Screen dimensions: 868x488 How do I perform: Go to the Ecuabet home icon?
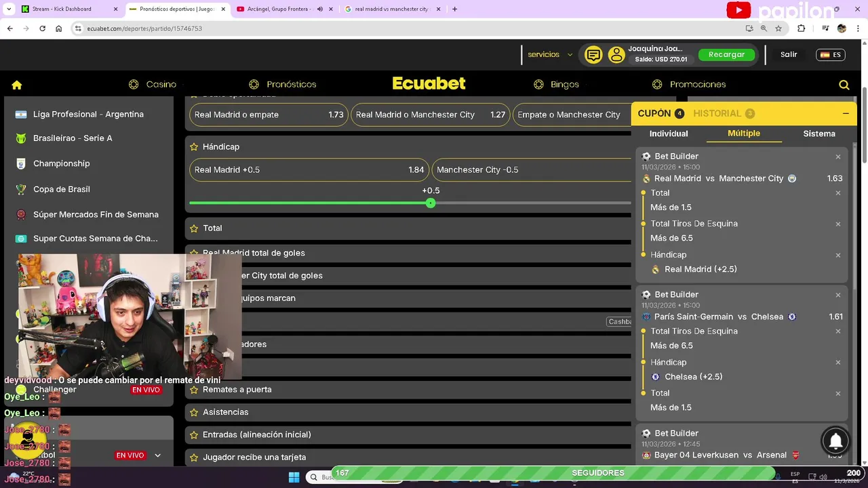17,85
